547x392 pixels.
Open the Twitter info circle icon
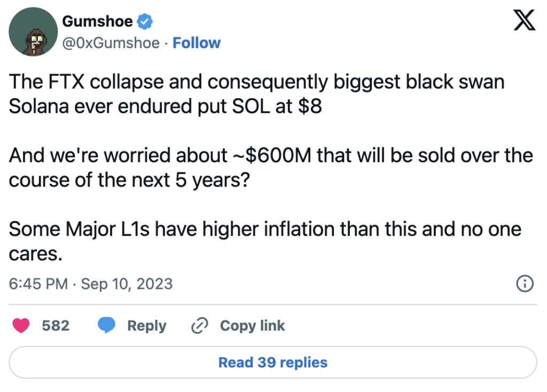(x=525, y=284)
